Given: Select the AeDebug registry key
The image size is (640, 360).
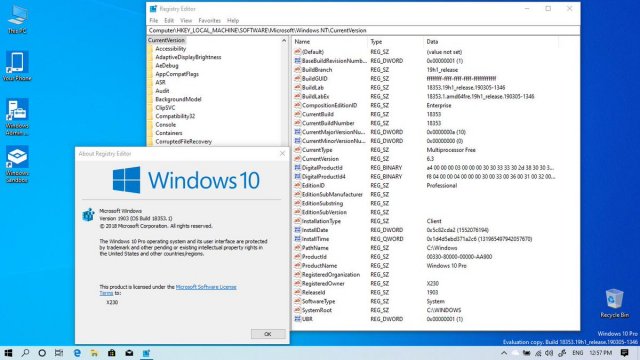Looking at the screenshot, I should pyautogui.click(x=167, y=65).
